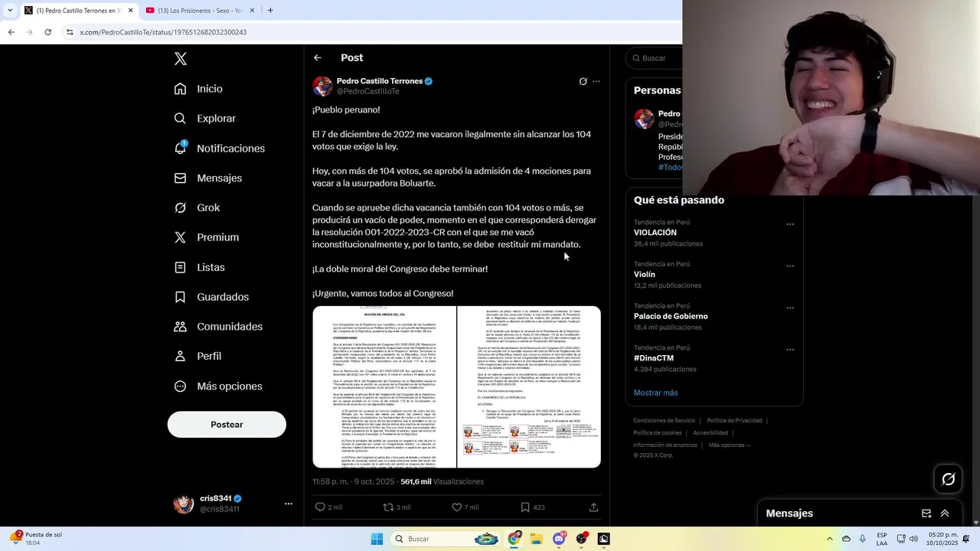
Task: Open Inicio home page
Action: pyautogui.click(x=198, y=89)
